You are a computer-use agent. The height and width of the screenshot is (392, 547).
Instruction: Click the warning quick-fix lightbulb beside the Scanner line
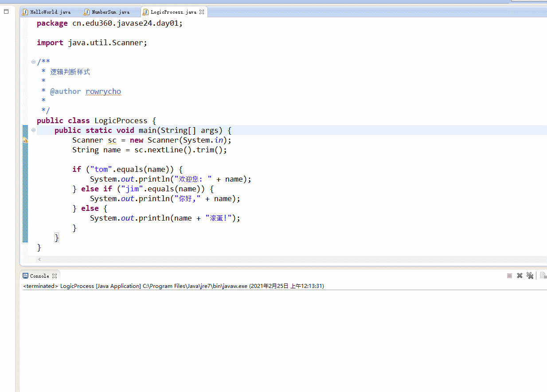25,140
